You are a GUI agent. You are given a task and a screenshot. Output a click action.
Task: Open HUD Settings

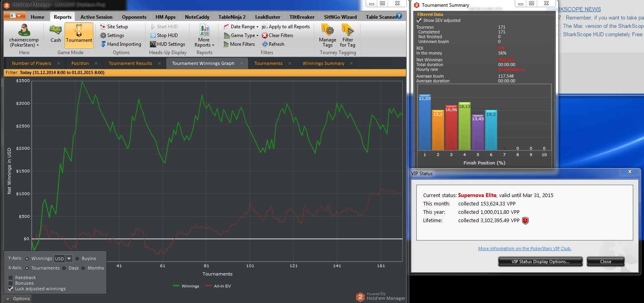(x=167, y=44)
